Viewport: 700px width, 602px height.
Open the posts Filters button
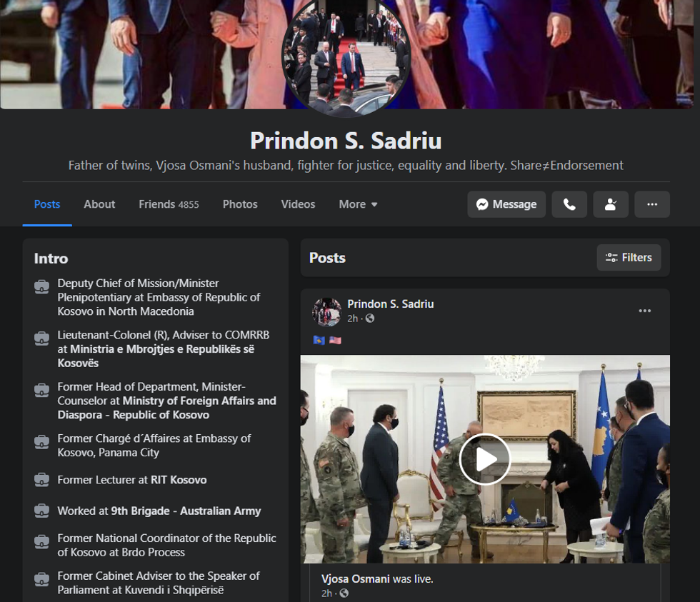point(629,258)
